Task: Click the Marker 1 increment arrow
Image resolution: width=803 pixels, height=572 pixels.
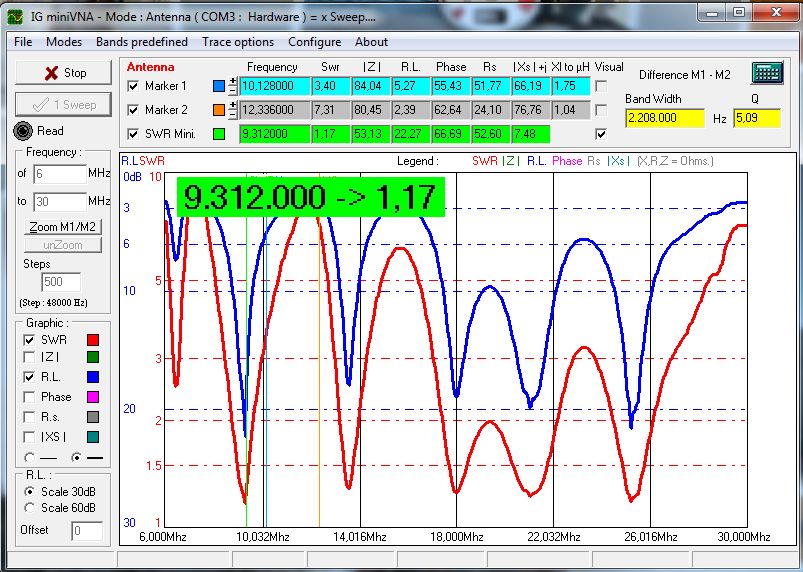Action: click(x=233, y=81)
